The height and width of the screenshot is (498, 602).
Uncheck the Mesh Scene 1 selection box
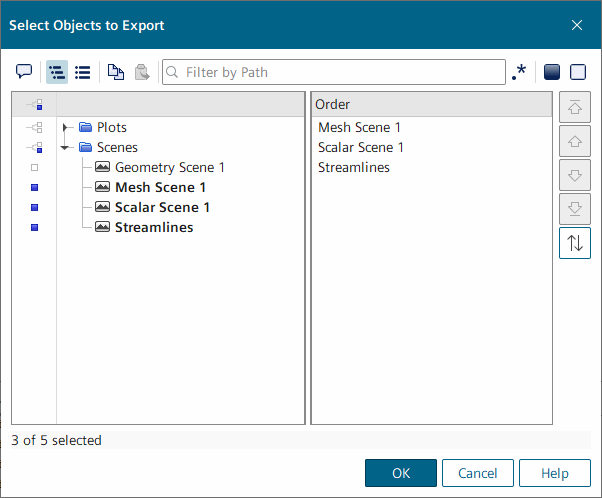pyautogui.click(x=34, y=187)
